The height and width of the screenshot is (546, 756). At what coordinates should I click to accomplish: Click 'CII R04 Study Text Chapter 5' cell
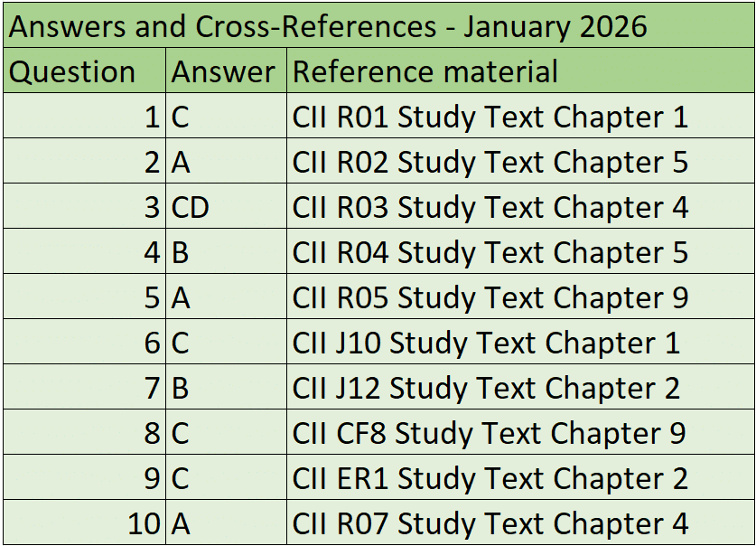tap(521, 251)
